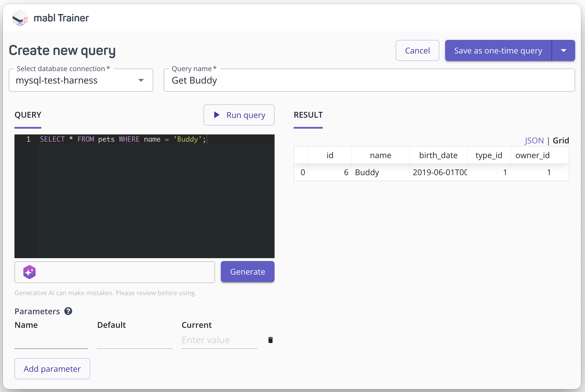Image resolution: width=585 pixels, height=392 pixels.
Task: Select the 'Buddy' cell in results
Action: [380, 173]
